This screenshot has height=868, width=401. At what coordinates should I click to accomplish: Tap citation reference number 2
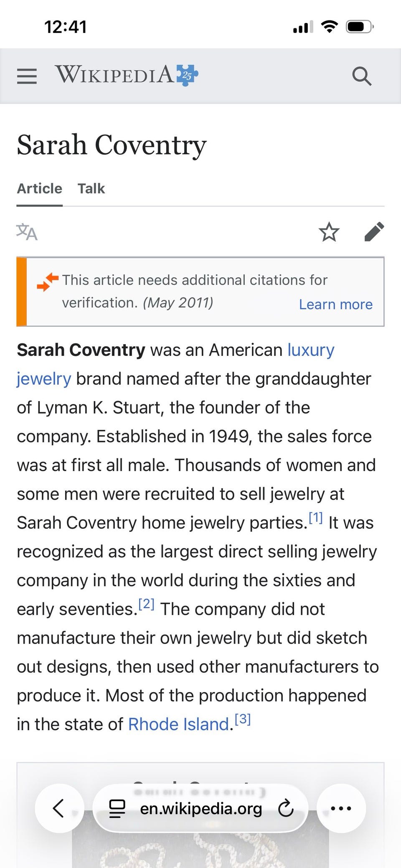(x=146, y=605)
